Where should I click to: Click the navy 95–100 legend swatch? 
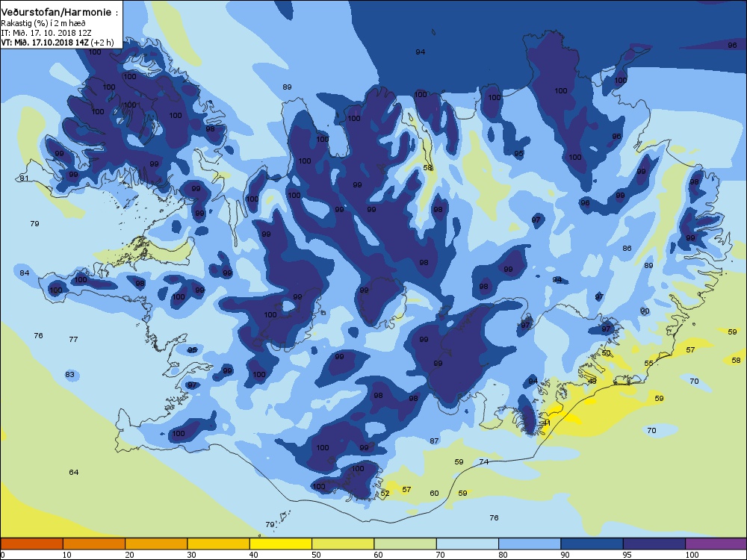pos(654,544)
